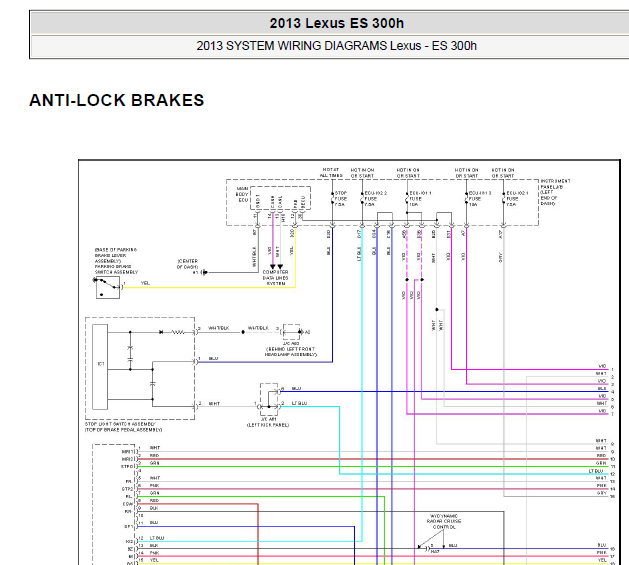Click the BLU label at stop switch pin 1
This screenshot has width=629, height=565.
point(213,358)
